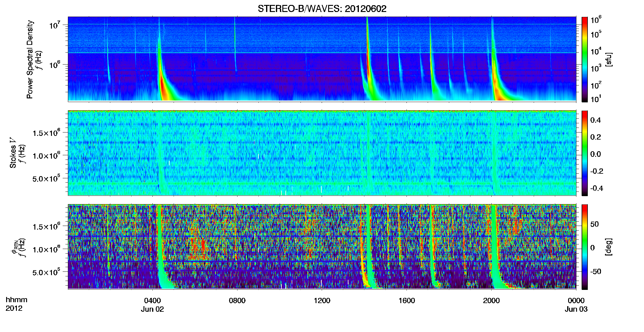Click the "[deg]" unit label
Screen dimensions: 644x332
coord(609,247)
